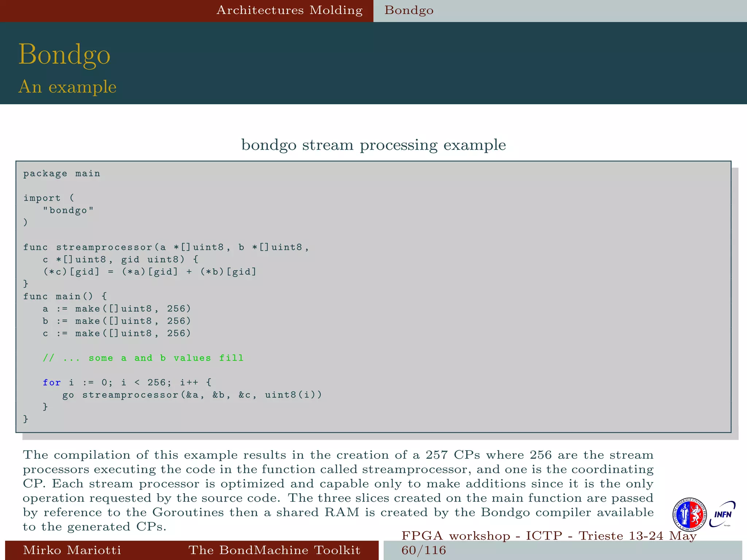Click the func streamprocessor declaration line

pos(166,247)
